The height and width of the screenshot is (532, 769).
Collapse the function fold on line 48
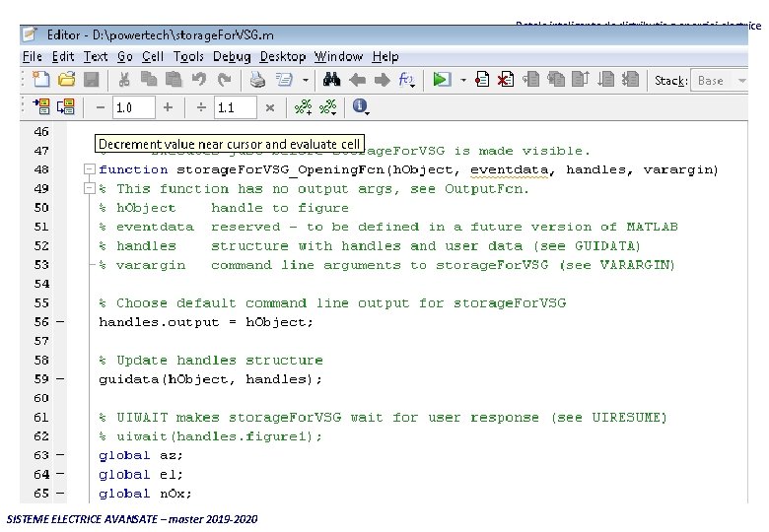click(90, 169)
